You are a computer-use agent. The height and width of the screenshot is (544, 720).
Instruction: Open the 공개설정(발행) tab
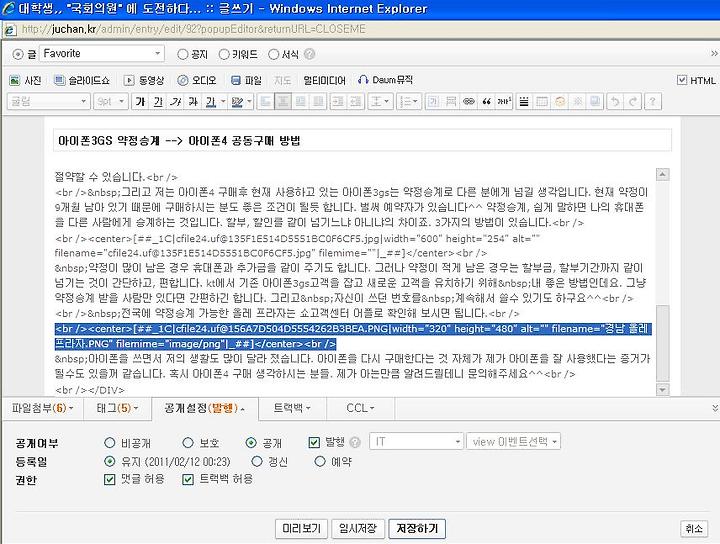(205, 408)
